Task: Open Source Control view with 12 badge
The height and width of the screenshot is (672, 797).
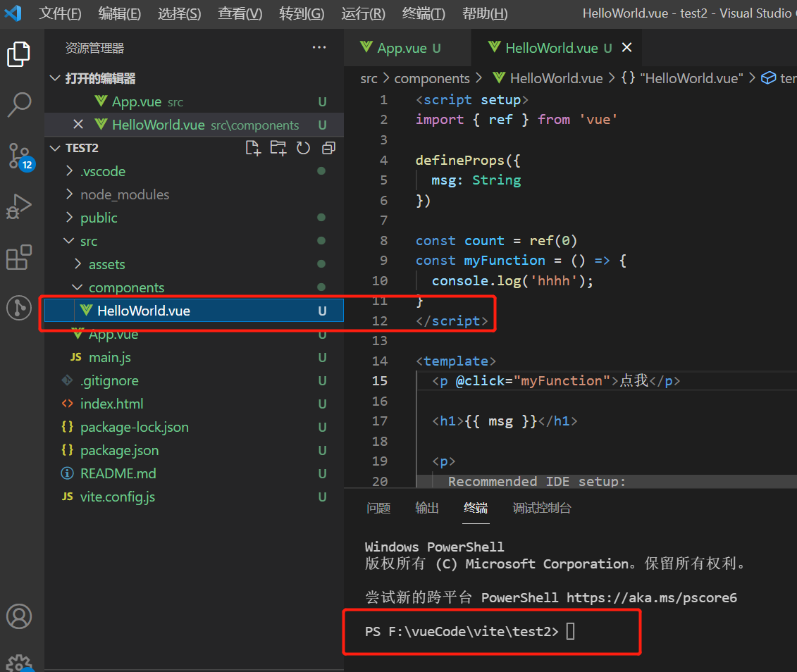Action: point(20,156)
